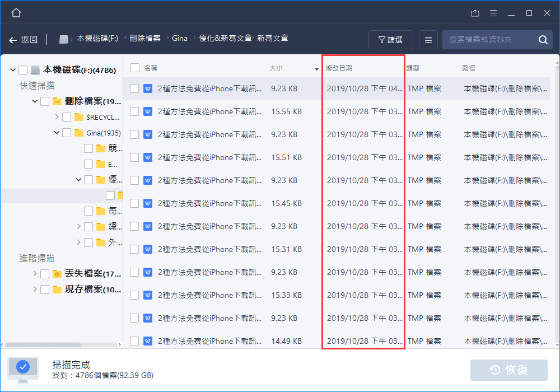Open the share/export icon in title bar
The width and height of the screenshot is (560, 392).
[475, 12]
